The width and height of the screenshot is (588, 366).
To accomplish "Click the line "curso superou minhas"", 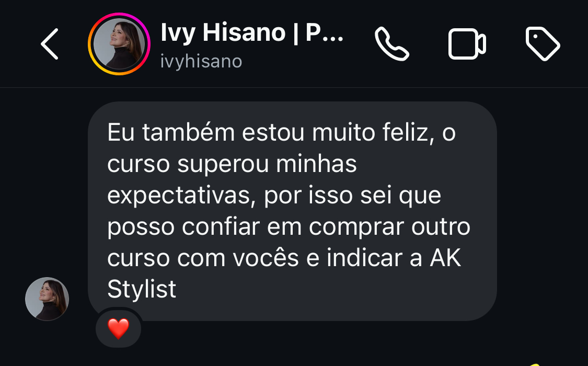I will coord(232,164).
